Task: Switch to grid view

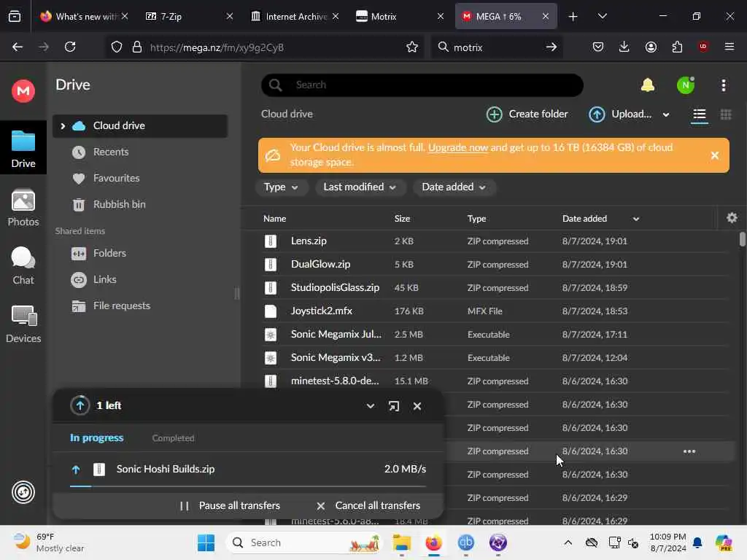Action: [x=726, y=114]
